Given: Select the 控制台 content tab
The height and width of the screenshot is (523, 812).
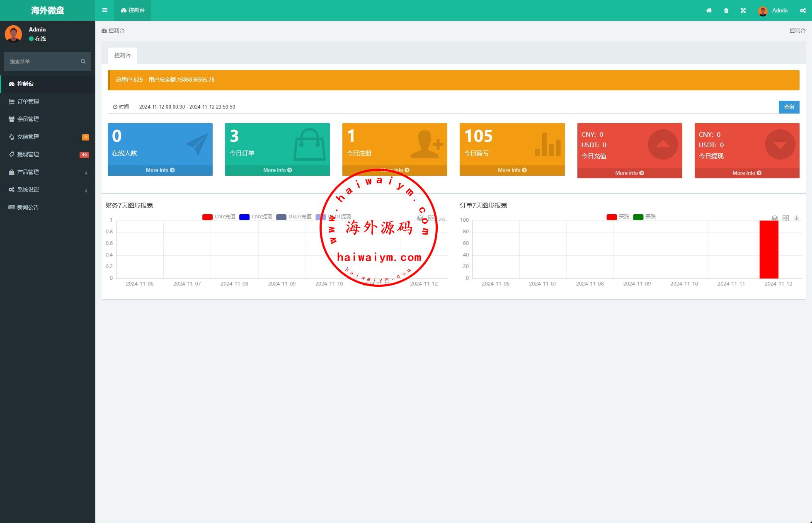Looking at the screenshot, I should click(x=122, y=55).
